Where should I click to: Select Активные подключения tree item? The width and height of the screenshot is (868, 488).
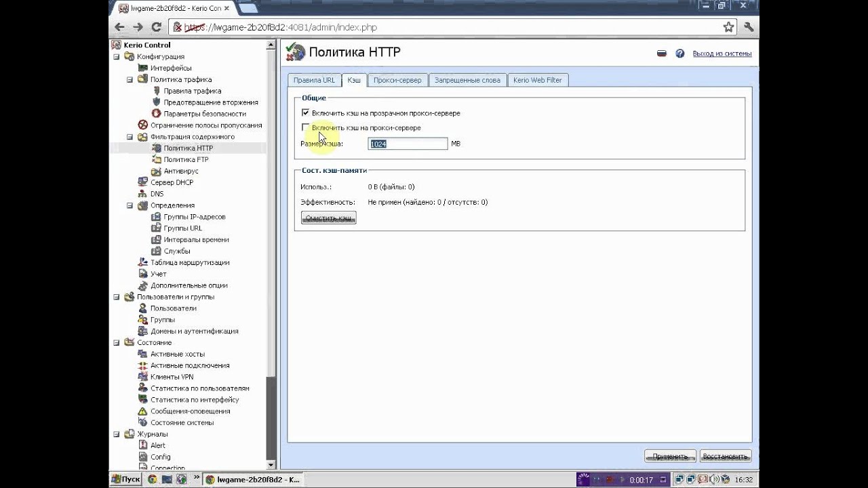coord(190,365)
